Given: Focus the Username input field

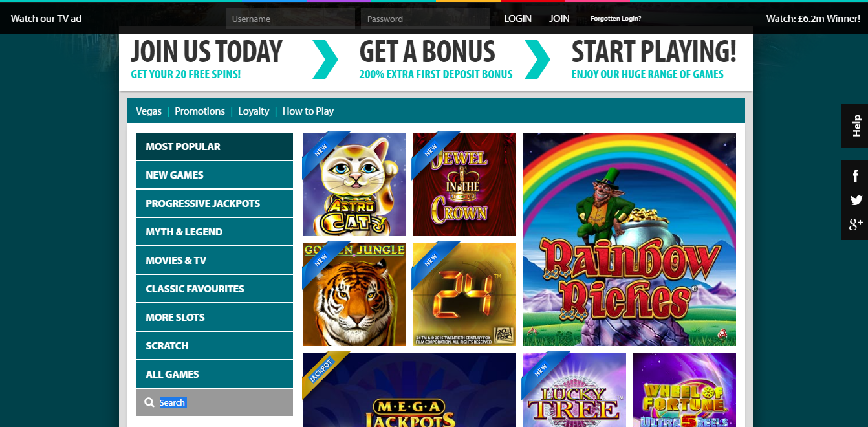Looking at the screenshot, I should 290,19.
